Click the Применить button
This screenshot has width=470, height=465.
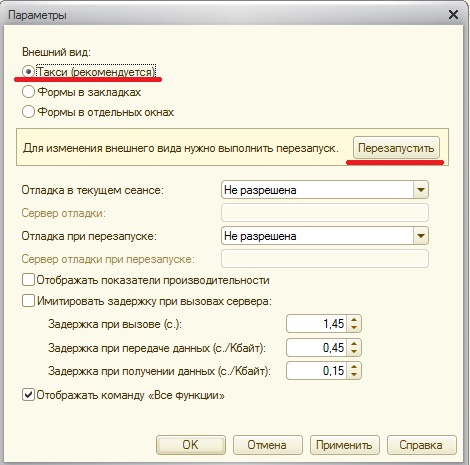pos(345,445)
